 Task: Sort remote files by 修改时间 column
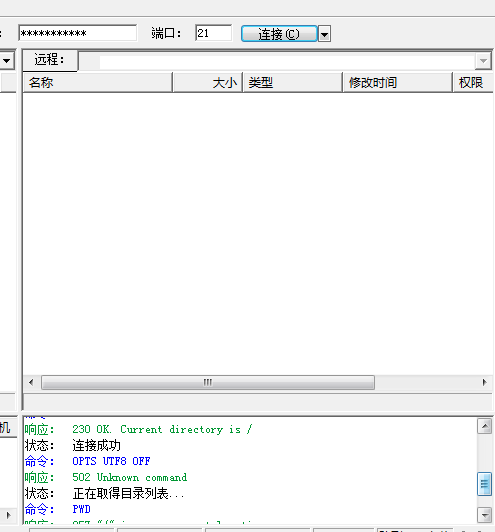pyautogui.click(x=398, y=82)
